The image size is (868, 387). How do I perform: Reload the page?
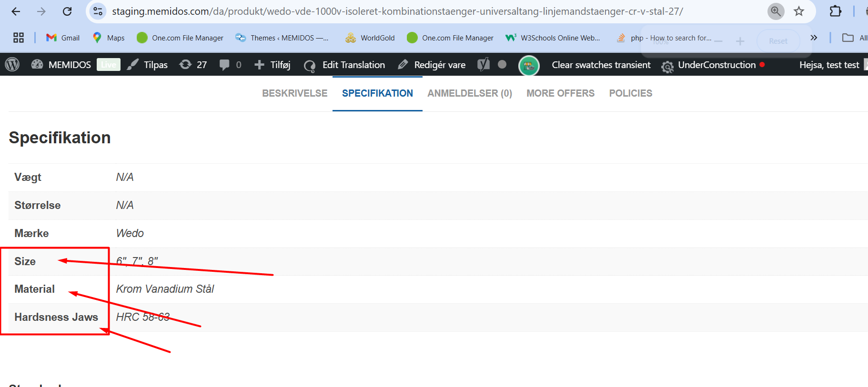click(x=67, y=11)
